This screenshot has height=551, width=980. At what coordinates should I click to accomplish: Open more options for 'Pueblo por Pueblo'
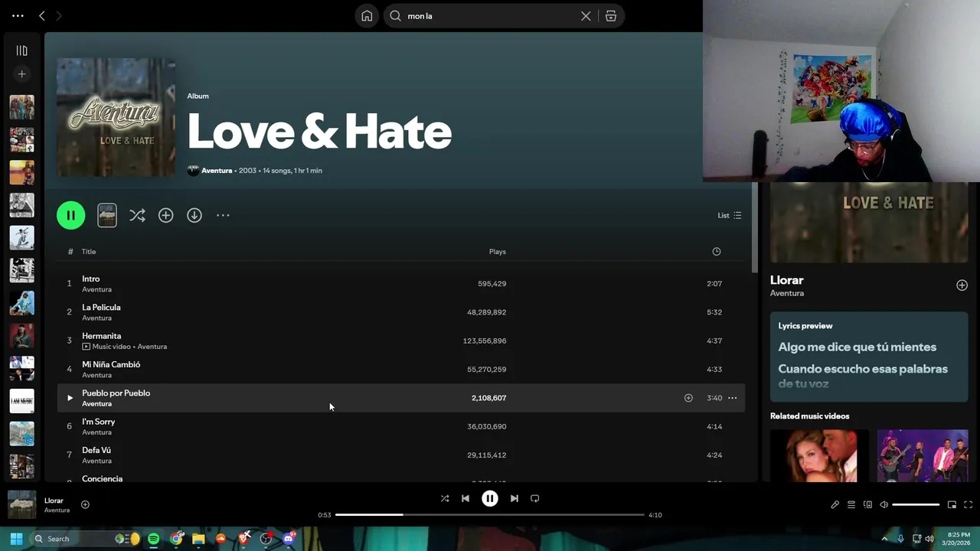[733, 398]
